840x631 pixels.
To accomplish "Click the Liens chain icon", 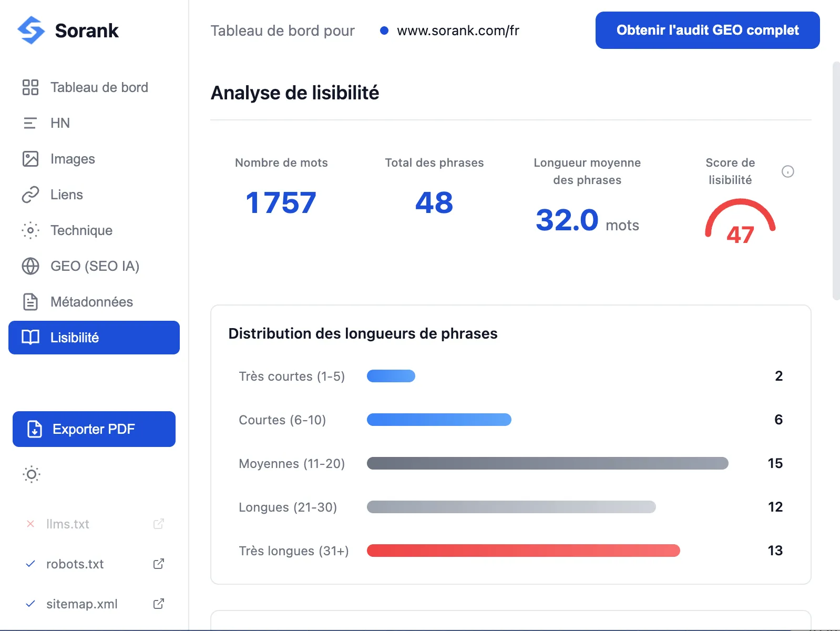I will click(30, 195).
